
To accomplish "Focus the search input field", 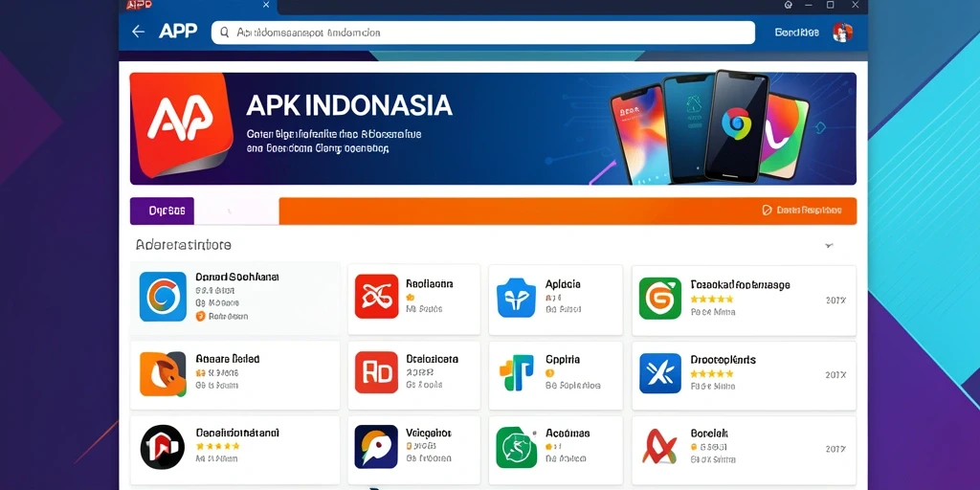I will tap(483, 33).
